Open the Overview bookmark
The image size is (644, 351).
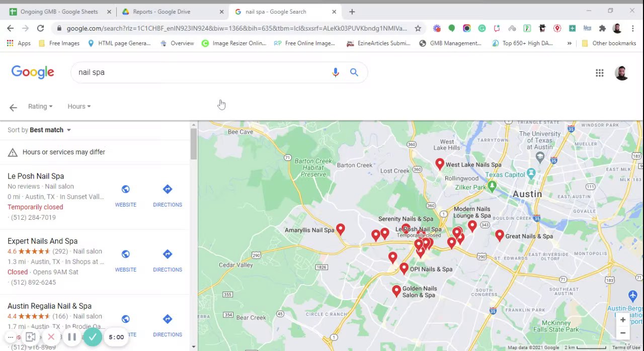(177, 43)
